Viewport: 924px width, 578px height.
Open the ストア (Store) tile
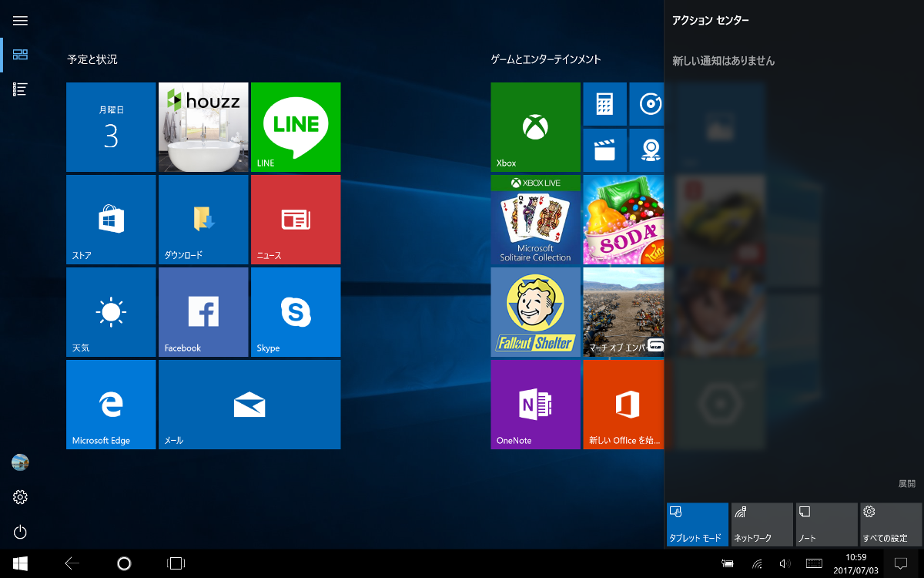(x=111, y=220)
